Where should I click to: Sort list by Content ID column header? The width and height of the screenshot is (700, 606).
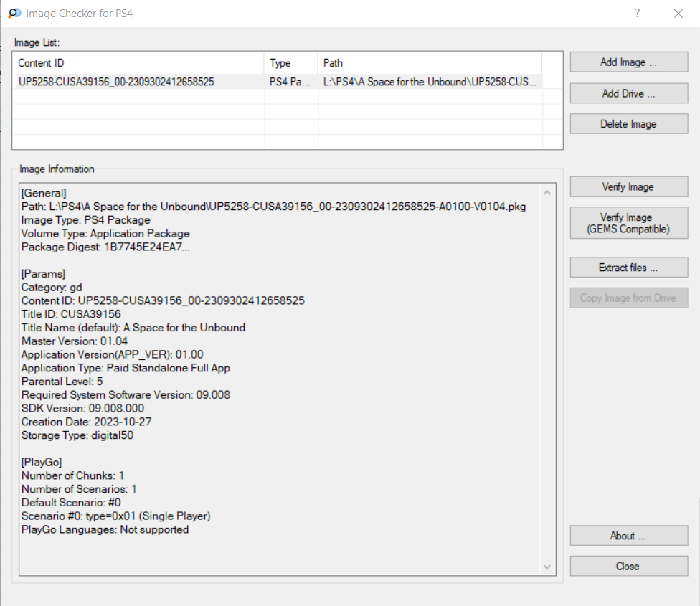pos(138,63)
